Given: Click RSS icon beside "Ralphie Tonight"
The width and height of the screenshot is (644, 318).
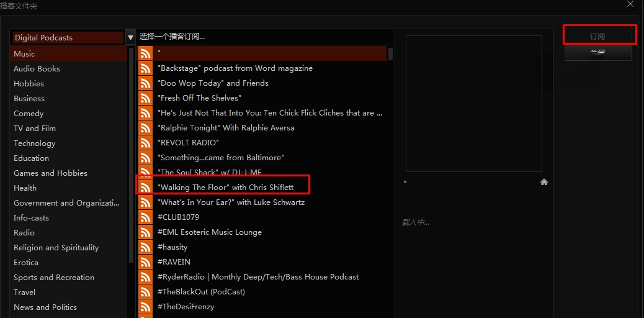Looking at the screenshot, I should [x=145, y=128].
